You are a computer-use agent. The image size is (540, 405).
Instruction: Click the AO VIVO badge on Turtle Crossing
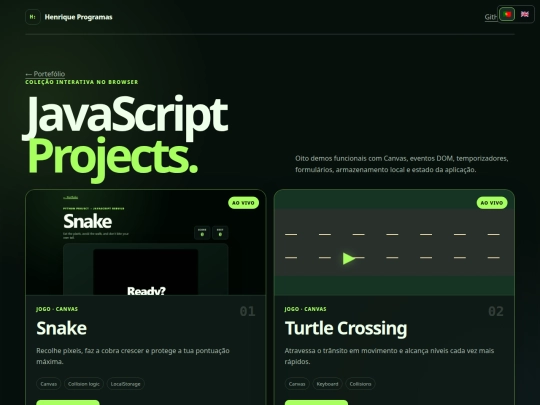pyautogui.click(x=492, y=203)
